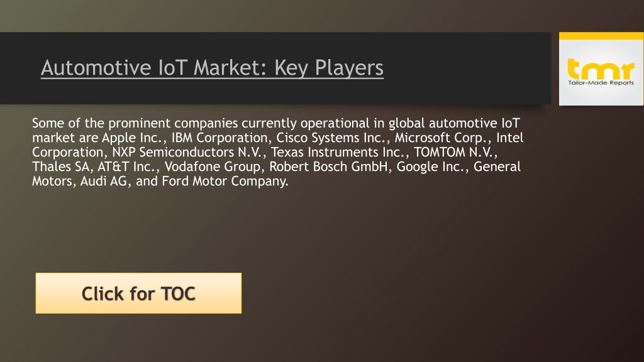644x362 pixels.
Task: Select 'Ford Motor Company' in the paragraph
Action: click(x=224, y=181)
